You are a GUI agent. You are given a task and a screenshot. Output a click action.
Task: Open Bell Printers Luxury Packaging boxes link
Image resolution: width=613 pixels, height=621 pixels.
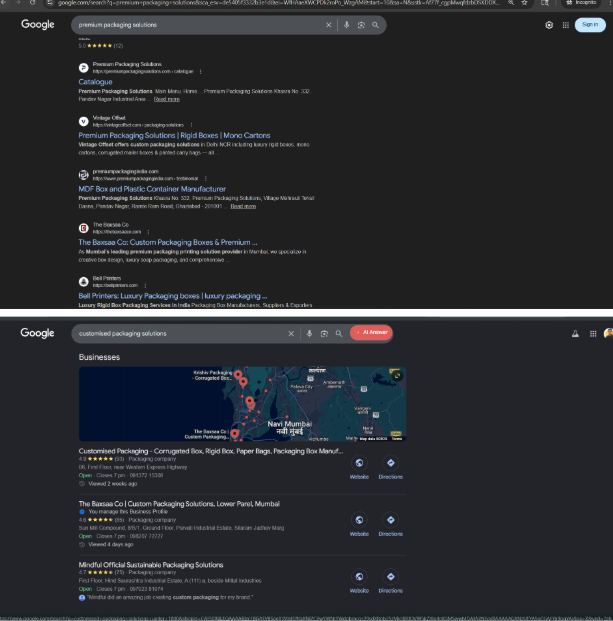click(173, 296)
